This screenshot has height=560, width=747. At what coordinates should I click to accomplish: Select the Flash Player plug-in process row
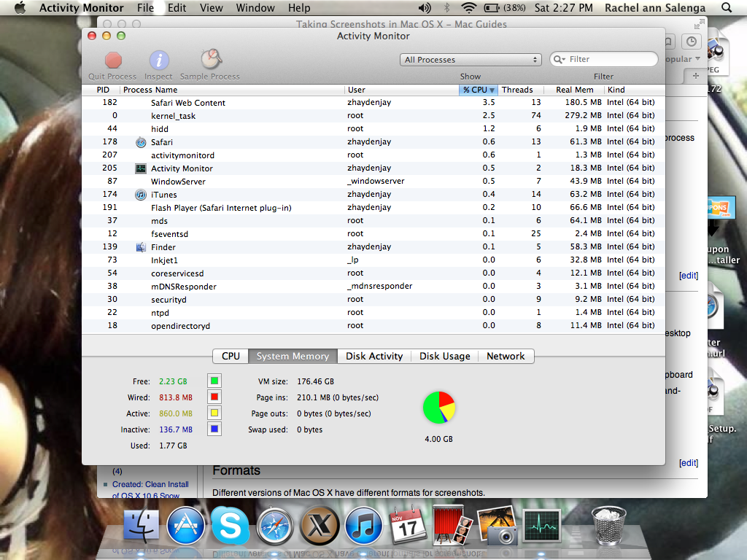pyautogui.click(x=373, y=208)
